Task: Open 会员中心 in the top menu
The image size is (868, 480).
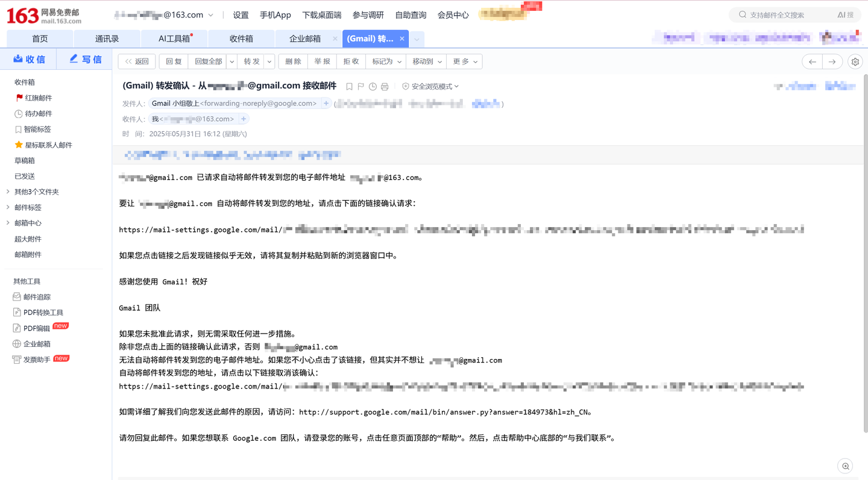Action: (x=453, y=15)
